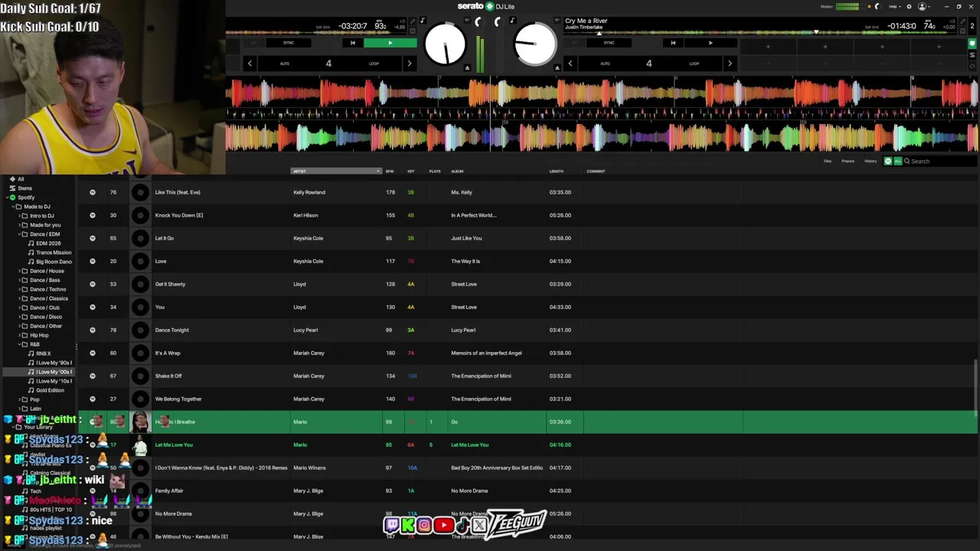Screen dimensions: 980x551
Task: Open the Prepare panel
Action: pos(848,161)
